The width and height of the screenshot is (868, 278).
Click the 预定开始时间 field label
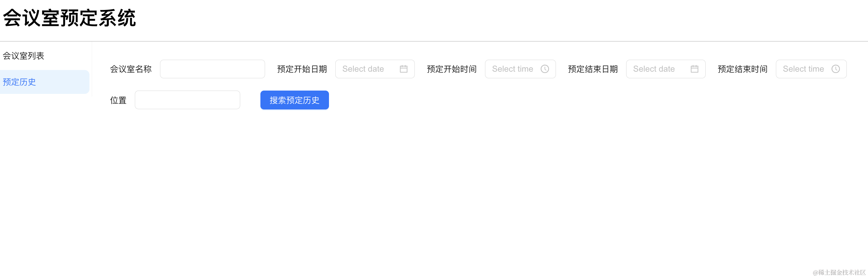tap(452, 69)
